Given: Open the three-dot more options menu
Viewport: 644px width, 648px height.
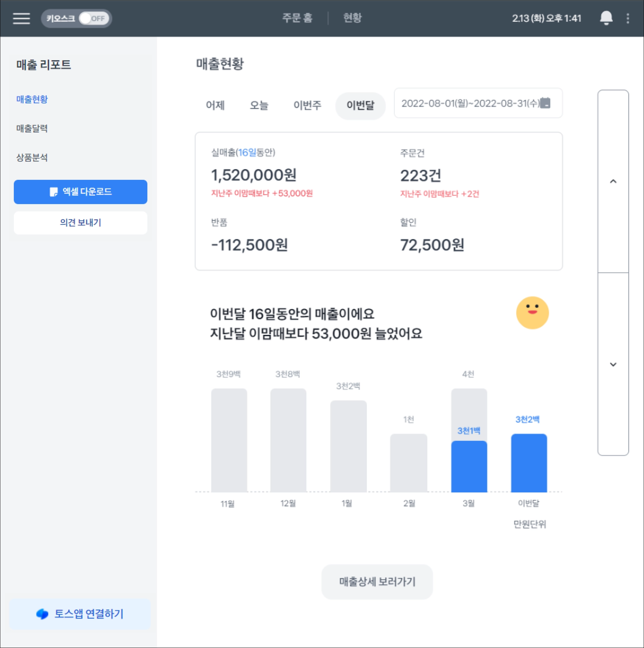Looking at the screenshot, I should click(x=628, y=19).
